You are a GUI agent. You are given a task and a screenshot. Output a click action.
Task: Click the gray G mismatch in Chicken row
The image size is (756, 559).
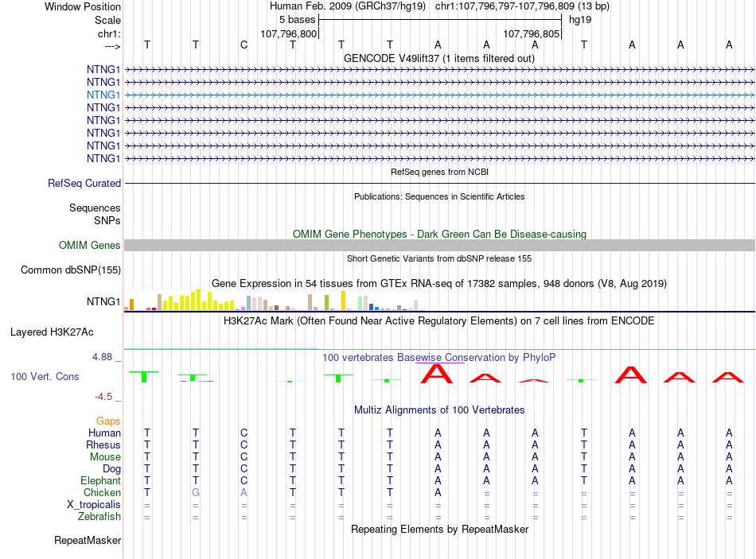pos(196,492)
